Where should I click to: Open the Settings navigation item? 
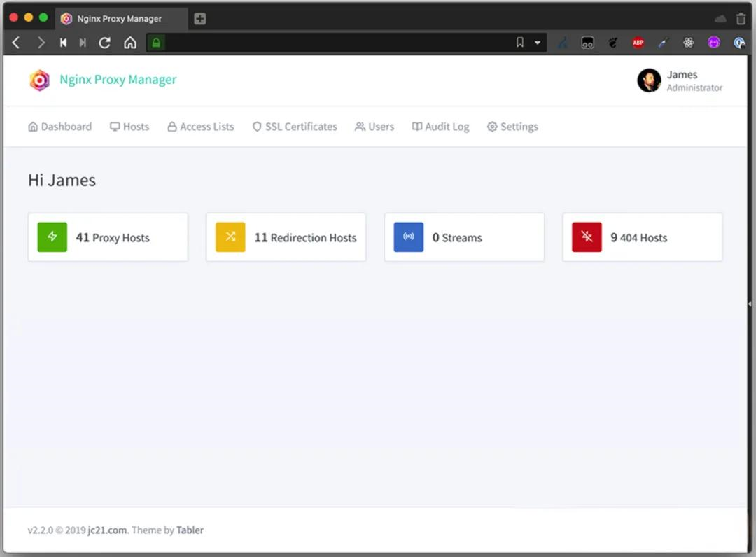[512, 127]
